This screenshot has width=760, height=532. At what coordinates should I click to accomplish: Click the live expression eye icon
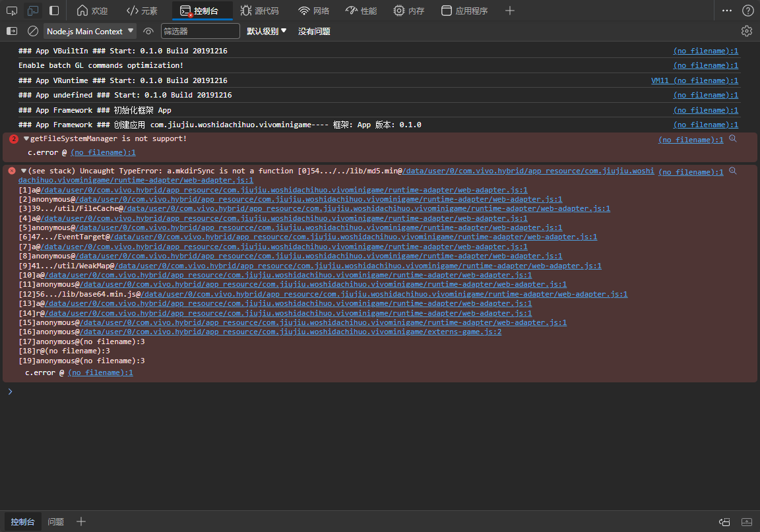(x=148, y=31)
